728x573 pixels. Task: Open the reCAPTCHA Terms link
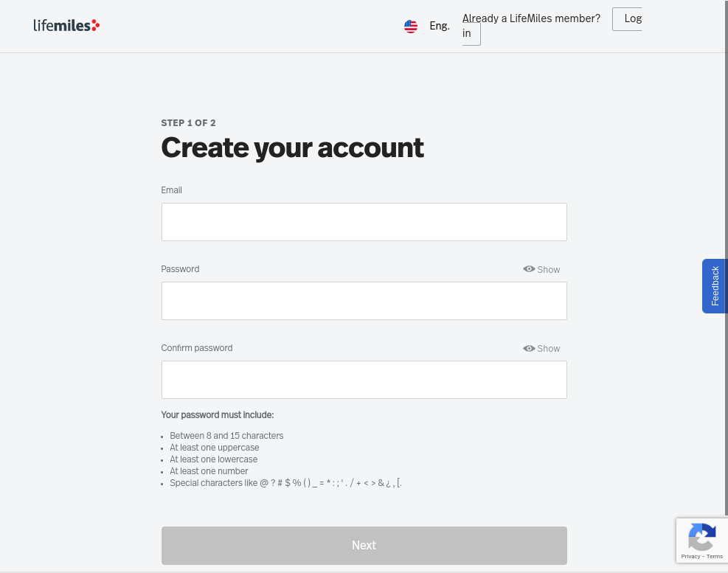tap(715, 556)
